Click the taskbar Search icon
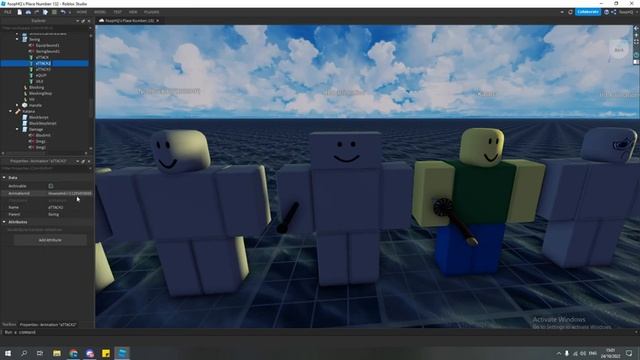Image resolution: width=640 pixels, height=360 pixels. pyautogui.click(x=24, y=353)
